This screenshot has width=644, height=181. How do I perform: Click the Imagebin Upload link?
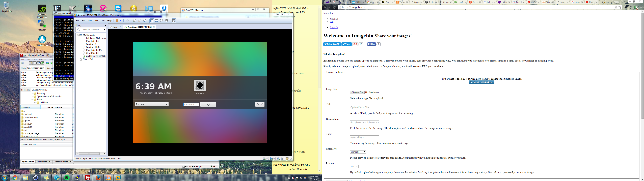(334, 19)
